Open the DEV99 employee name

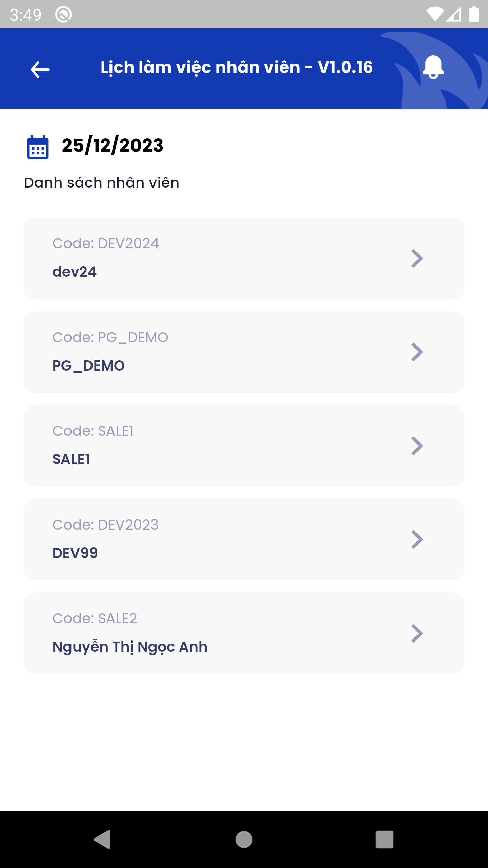75,553
